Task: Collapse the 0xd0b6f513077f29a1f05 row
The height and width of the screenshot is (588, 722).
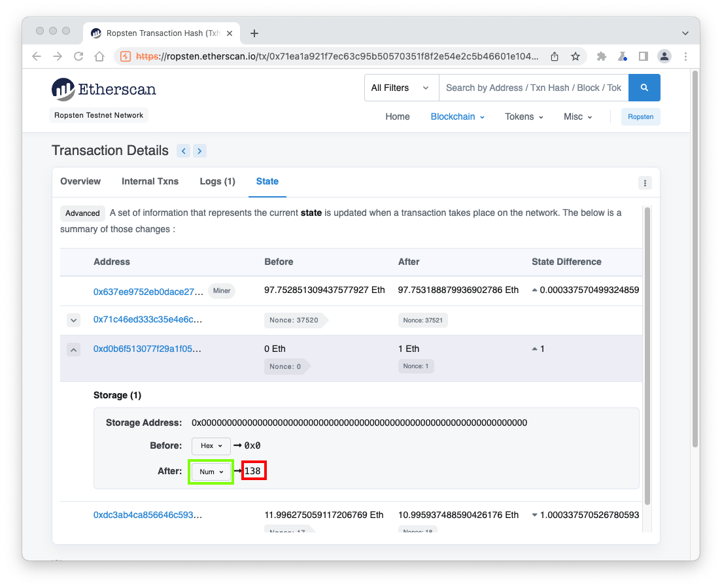Action: pyautogui.click(x=74, y=349)
